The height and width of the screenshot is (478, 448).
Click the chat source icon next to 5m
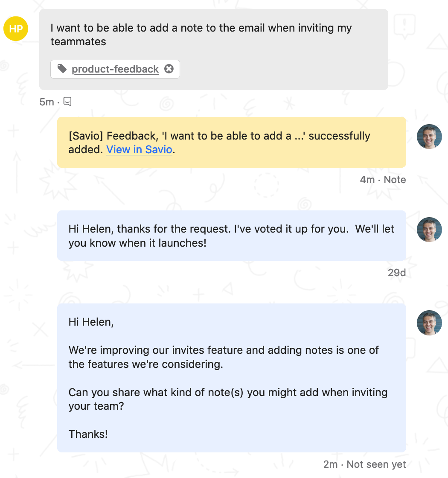click(67, 102)
